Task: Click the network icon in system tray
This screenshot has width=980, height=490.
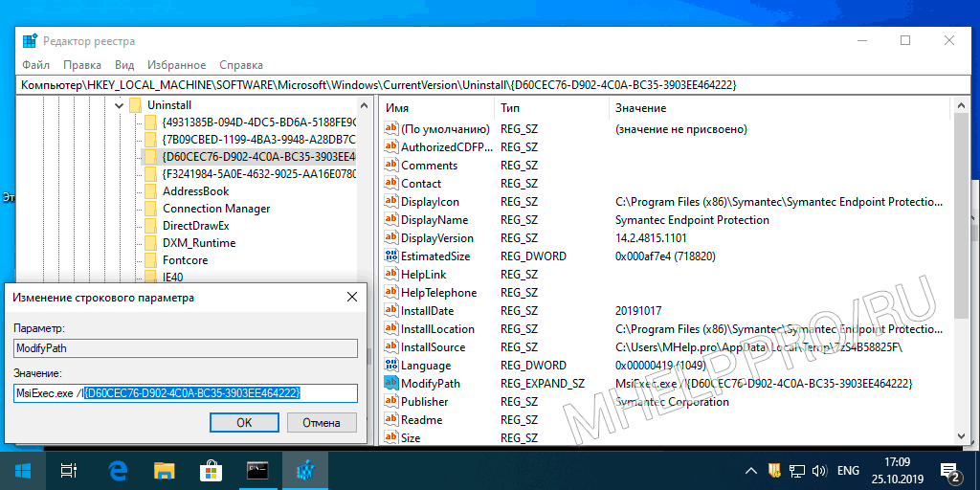Action: (x=797, y=471)
